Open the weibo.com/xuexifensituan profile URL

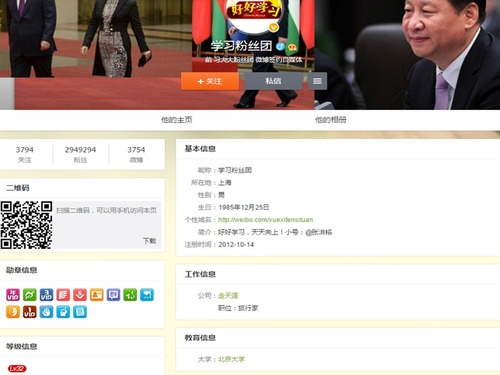coord(266,220)
